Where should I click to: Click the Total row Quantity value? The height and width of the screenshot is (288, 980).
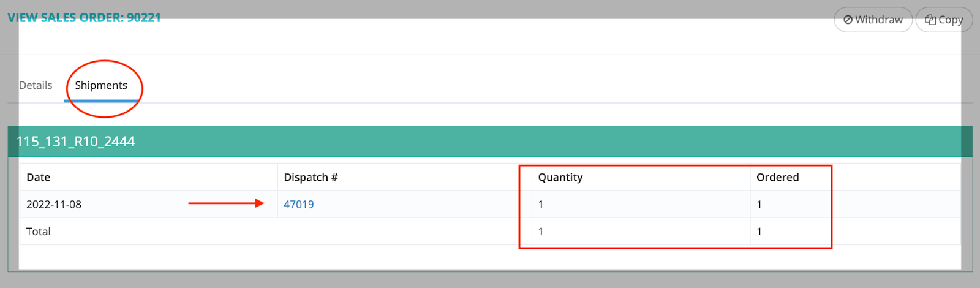541,232
